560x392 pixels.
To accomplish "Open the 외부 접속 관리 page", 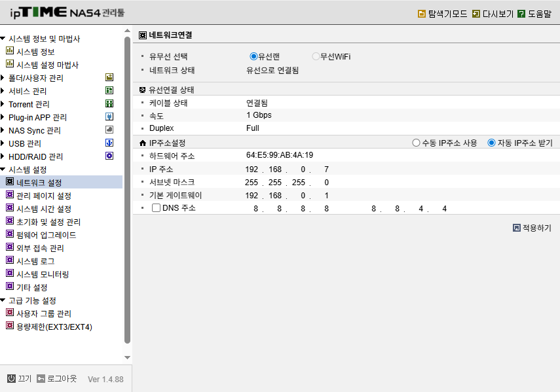I will pos(40,248).
